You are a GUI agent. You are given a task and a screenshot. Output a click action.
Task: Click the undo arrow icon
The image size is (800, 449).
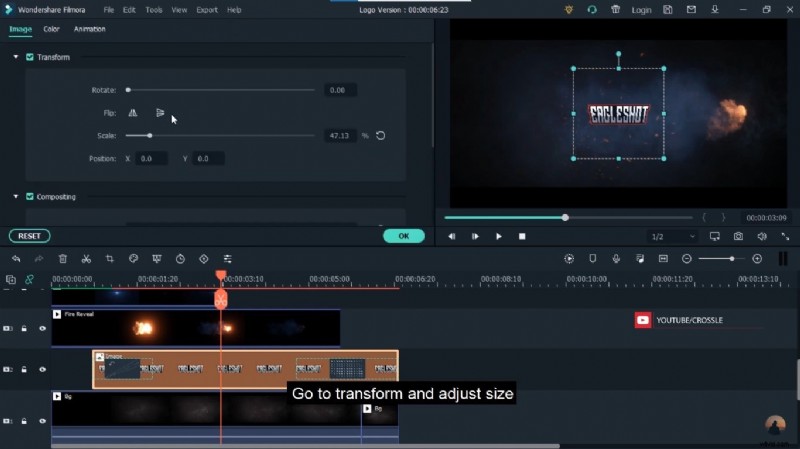point(16,259)
